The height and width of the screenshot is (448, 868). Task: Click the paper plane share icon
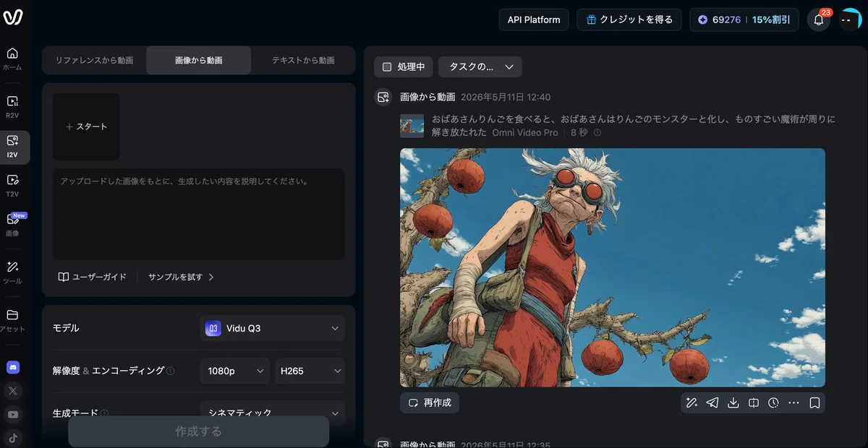click(712, 402)
